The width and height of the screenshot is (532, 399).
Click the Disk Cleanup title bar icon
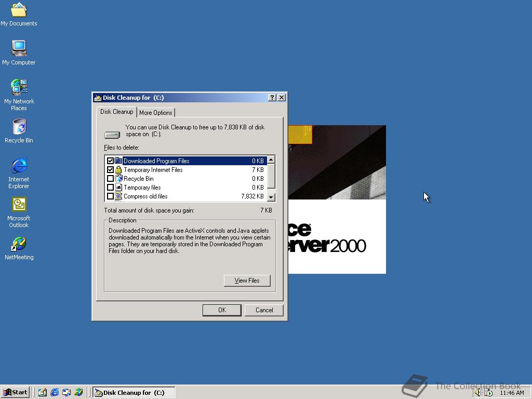(98, 98)
